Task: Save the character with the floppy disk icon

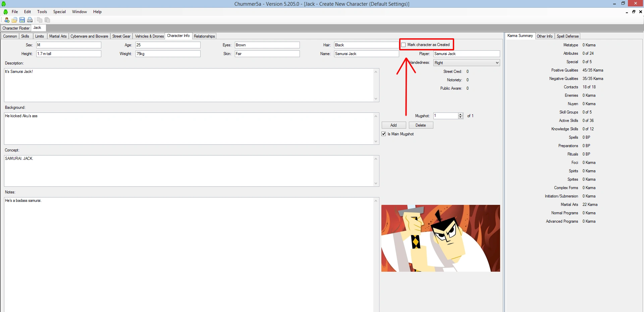Action: coord(22,20)
